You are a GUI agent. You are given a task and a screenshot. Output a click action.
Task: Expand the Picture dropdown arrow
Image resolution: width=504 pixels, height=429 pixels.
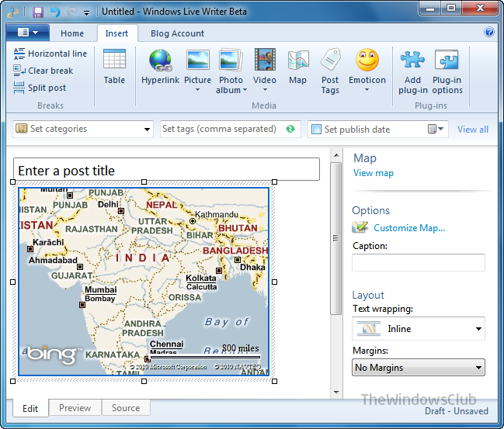[197, 90]
